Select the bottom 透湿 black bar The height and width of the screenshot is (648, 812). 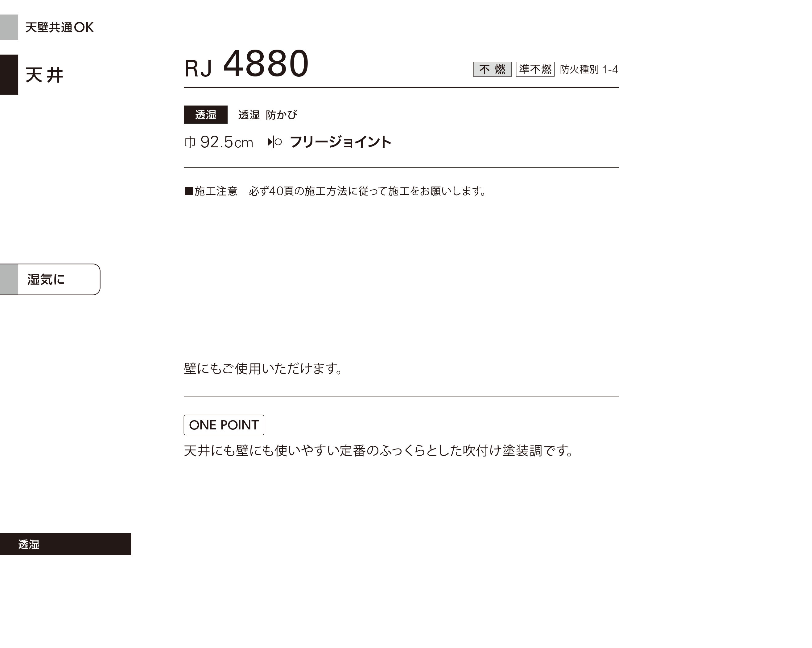[65, 544]
